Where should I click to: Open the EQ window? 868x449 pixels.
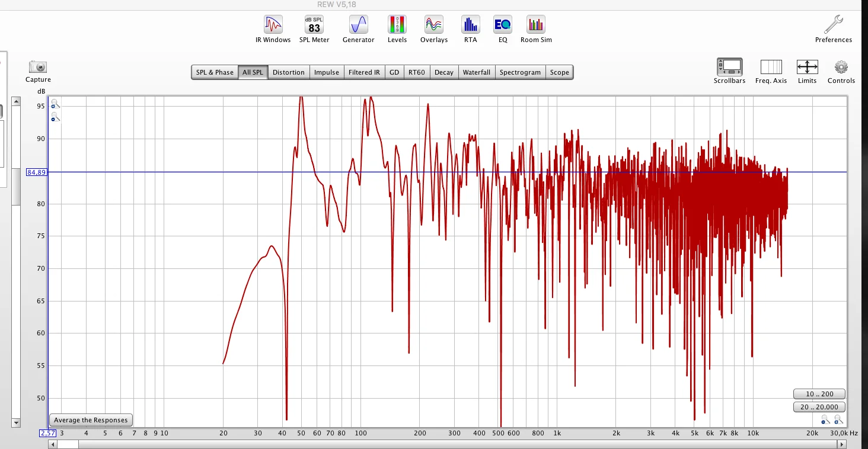tap(503, 29)
